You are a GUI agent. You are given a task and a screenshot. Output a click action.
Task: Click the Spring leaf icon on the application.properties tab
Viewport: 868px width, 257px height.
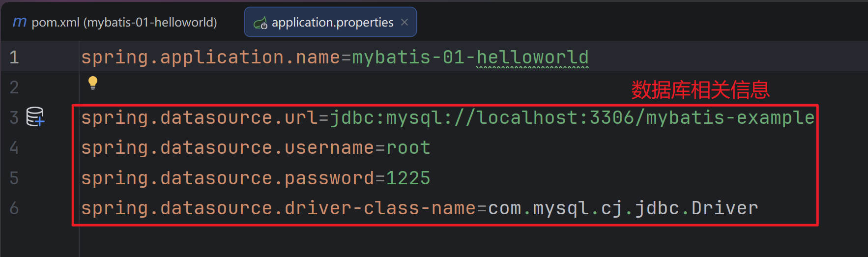coord(260,23)
